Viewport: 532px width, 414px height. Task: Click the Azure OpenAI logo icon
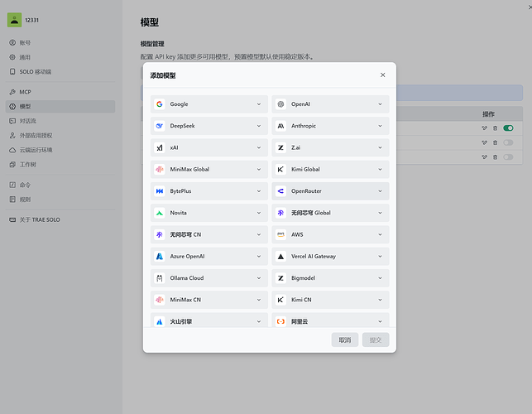click(x=160, y=257)
